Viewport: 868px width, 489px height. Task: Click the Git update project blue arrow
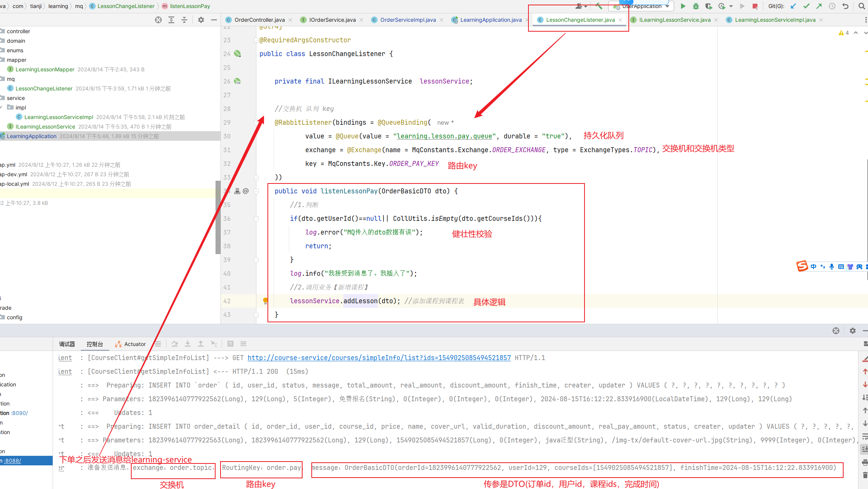pyautogui.click(x=793, y=6)
